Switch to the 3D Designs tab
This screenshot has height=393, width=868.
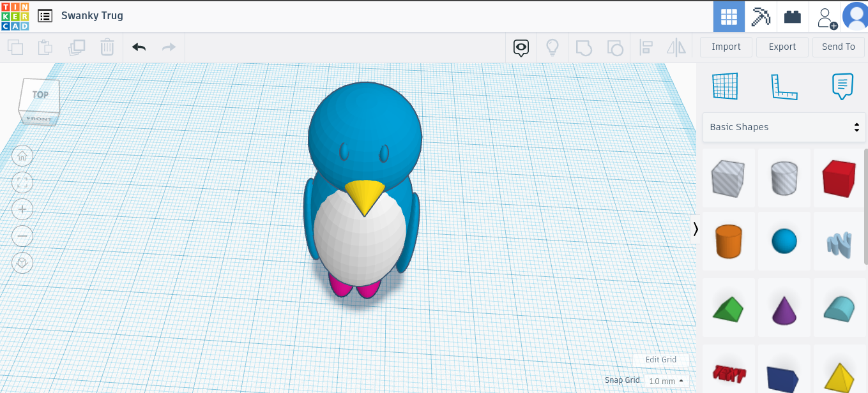[x=729, y=16]
